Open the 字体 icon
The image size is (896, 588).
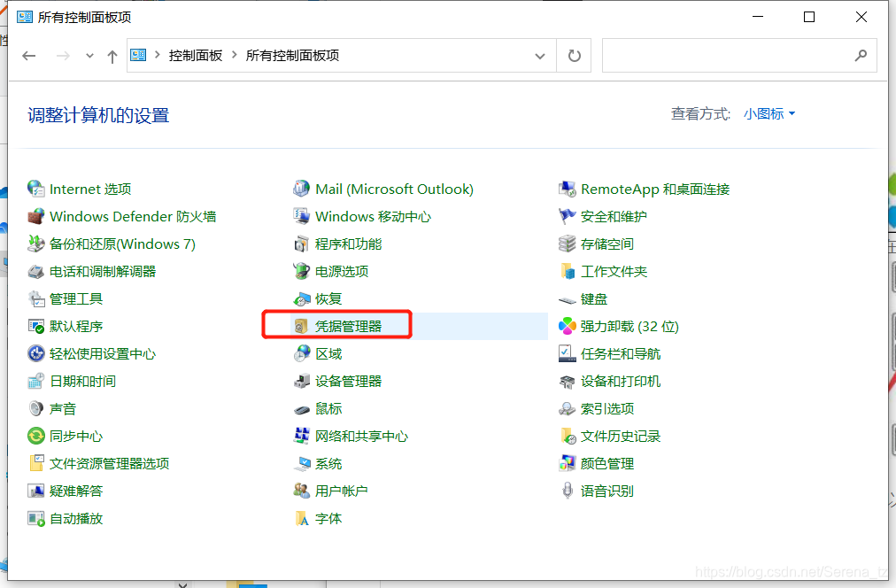click(x=302, y=518)
